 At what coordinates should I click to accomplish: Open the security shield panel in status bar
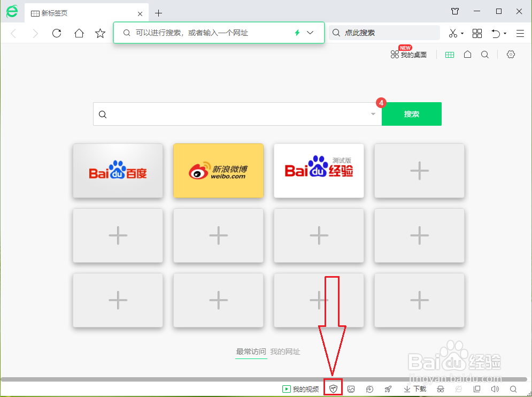tap(333, 389)
